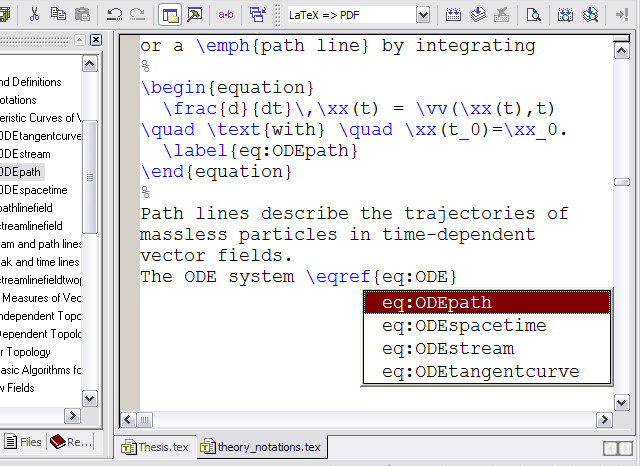Choose eq:ODEtangentcurve in completion popup

click(x=480, y=371)
